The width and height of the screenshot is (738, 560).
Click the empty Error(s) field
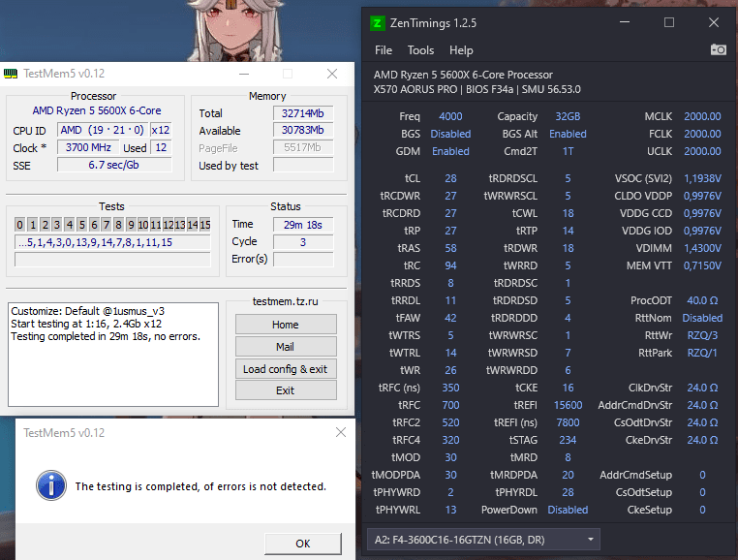[x=303, y=260]
